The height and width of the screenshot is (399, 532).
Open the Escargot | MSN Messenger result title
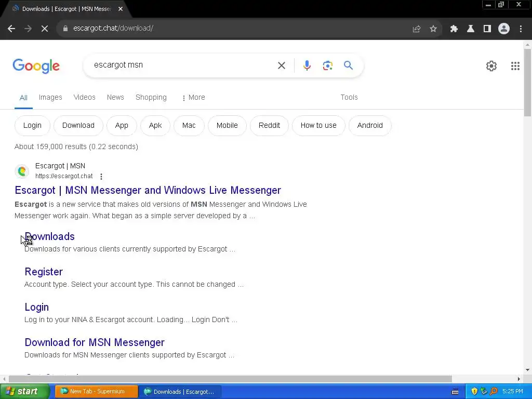coord(148,190)
